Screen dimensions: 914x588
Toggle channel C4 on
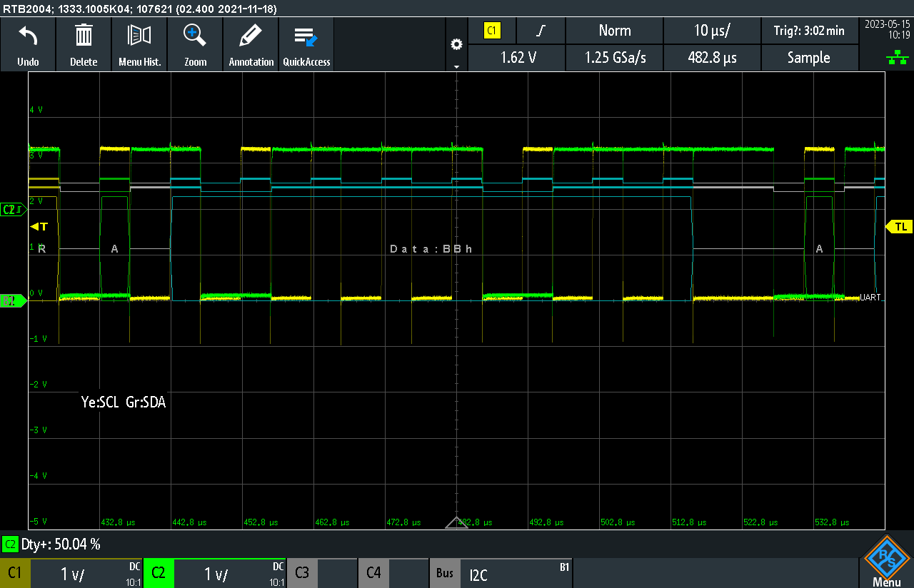(x=373, y=572)
